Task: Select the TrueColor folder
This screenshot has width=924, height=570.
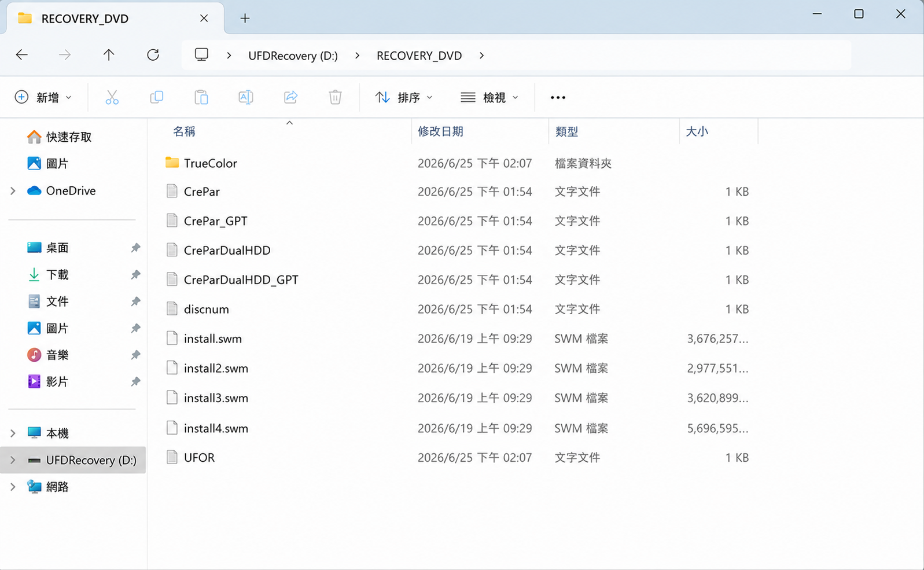Action: 210,163
